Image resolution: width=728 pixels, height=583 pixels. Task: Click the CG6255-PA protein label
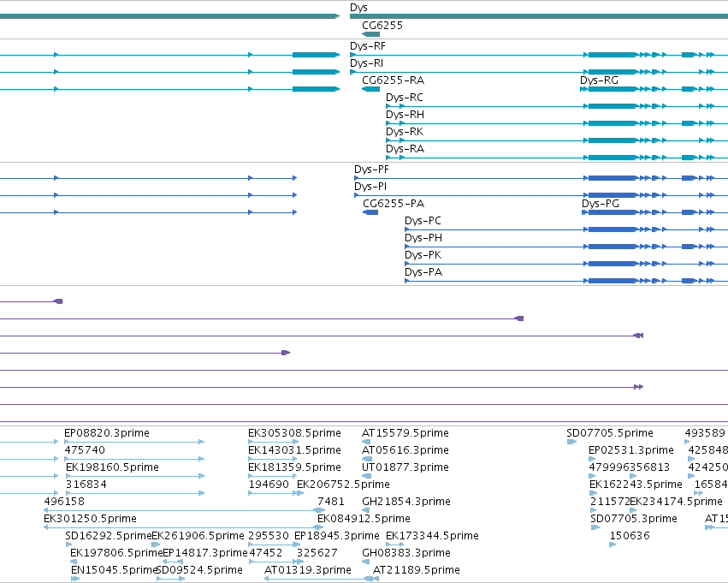pyautogui.click(x=394, y=204)
